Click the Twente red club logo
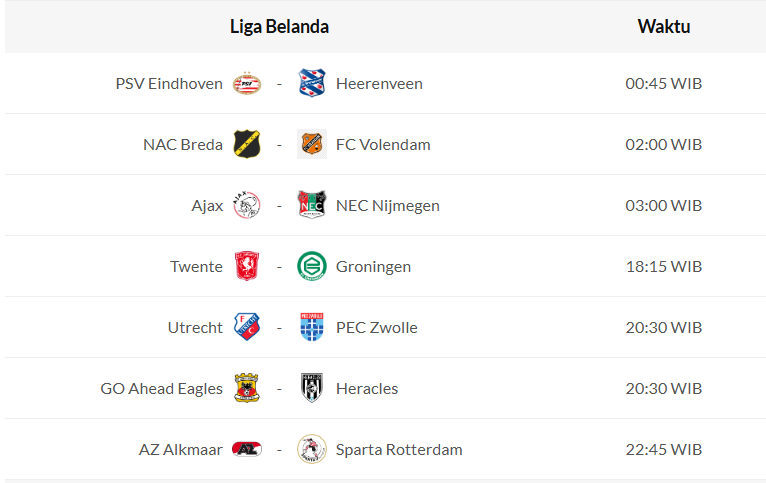766x483 pixels. tap(247, 266)
